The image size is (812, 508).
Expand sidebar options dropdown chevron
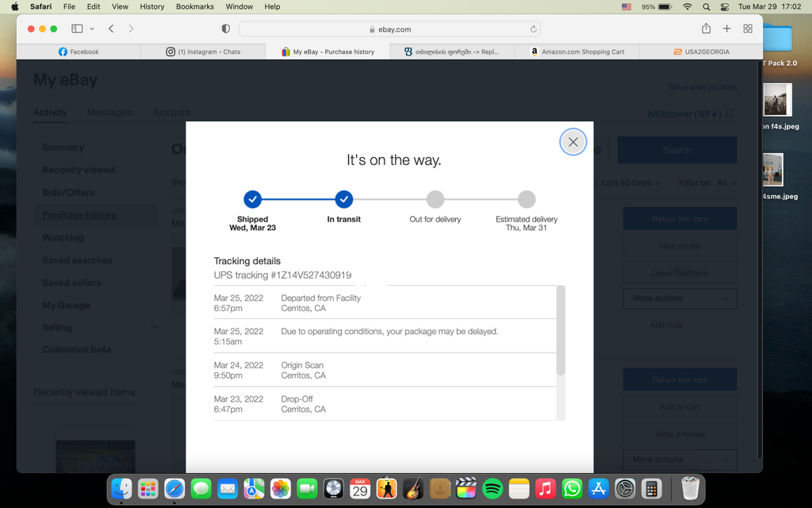92,29
